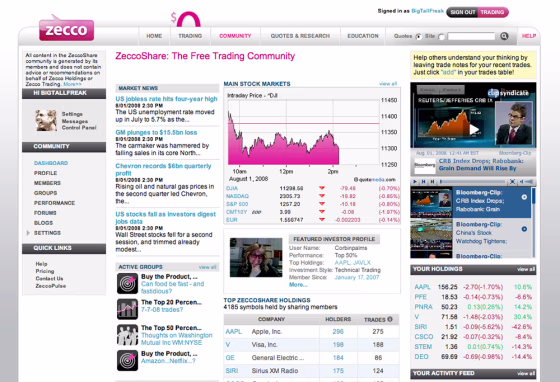Click the red down arrow in NASDAQ row
The width and height of the screenshot is (560, 382).
pos(322,196)
